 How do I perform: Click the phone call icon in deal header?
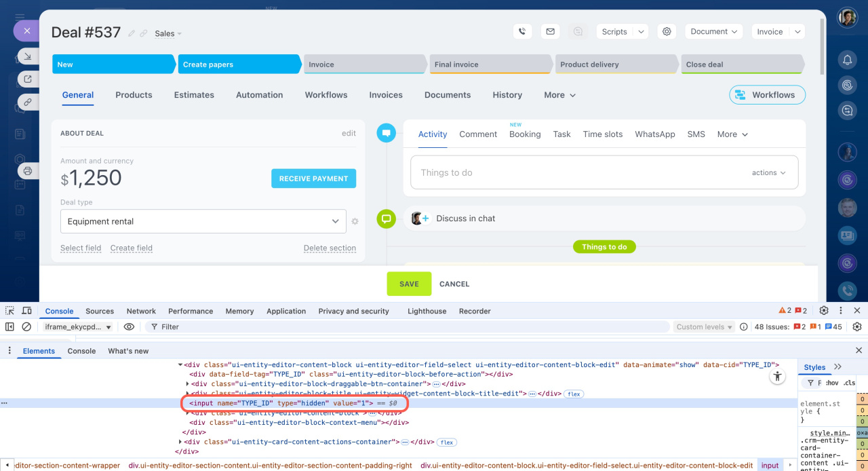(521, 31)
